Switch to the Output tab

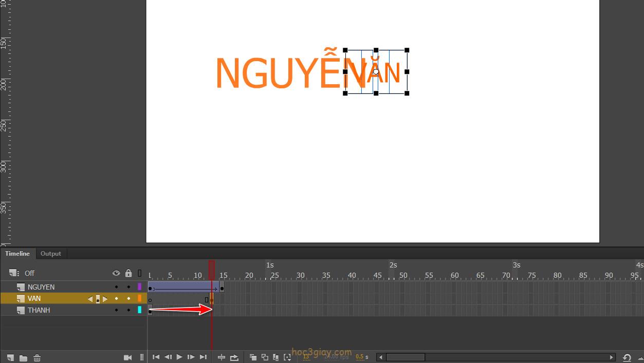tap(51, 254)
